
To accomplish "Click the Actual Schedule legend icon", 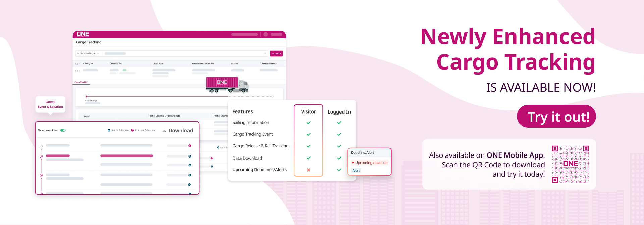I will [109, 130].
